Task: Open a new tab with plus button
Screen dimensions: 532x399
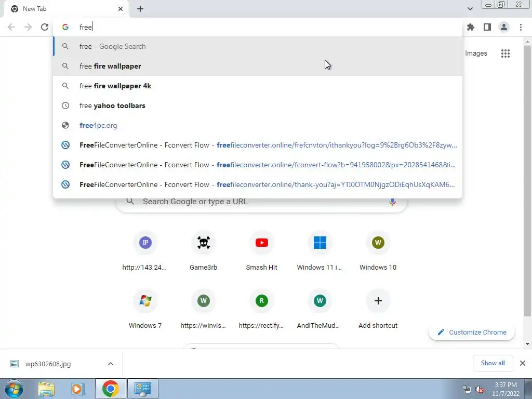Action: coord(140,9)
